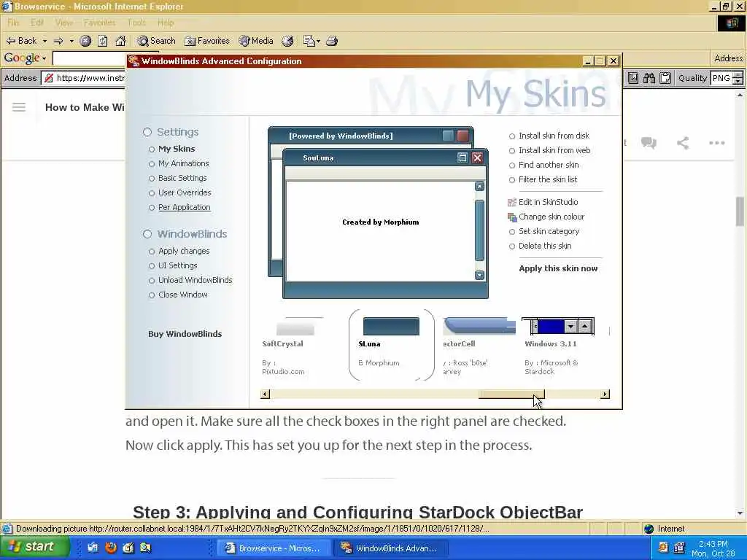The width and height of the screenshot is (747, 560).
Task: Select the Apply changes option
Action: (184, 251)
